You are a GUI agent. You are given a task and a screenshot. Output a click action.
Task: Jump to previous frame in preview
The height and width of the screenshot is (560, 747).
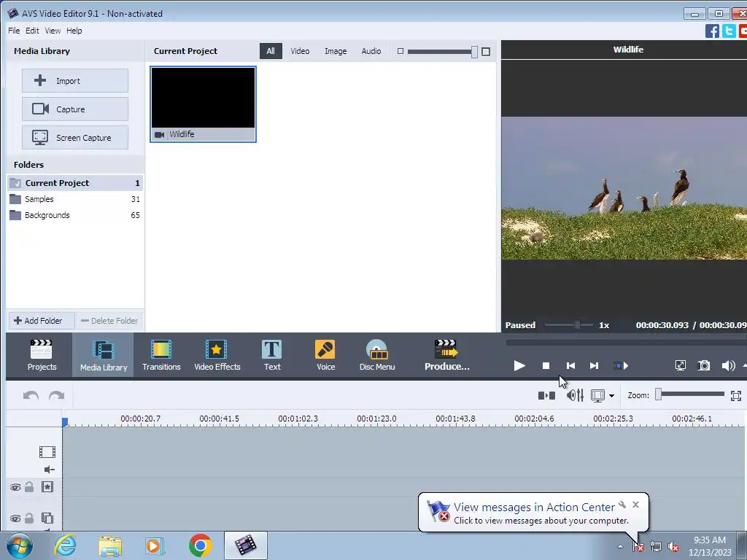[570, 366]
